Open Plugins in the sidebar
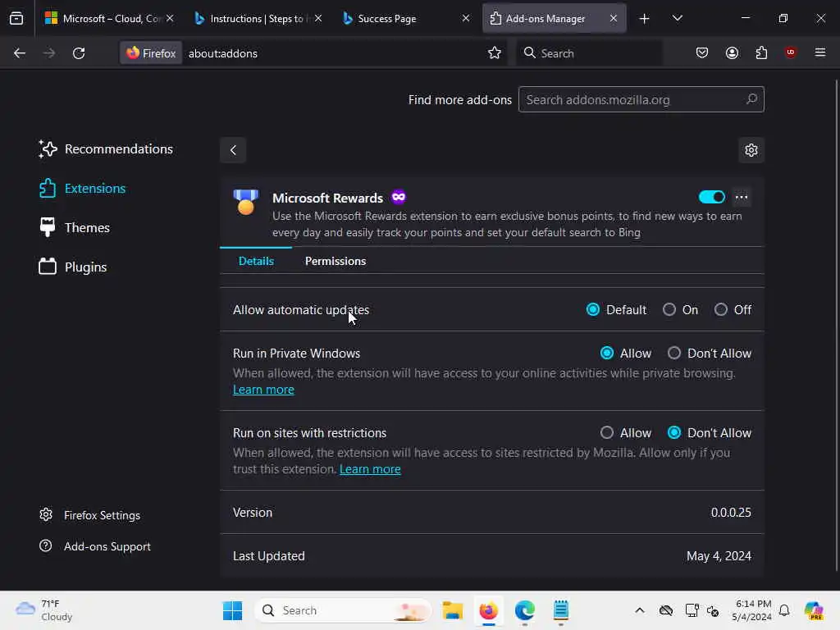The width and height of the screenshot is (840, 630). 73,267
